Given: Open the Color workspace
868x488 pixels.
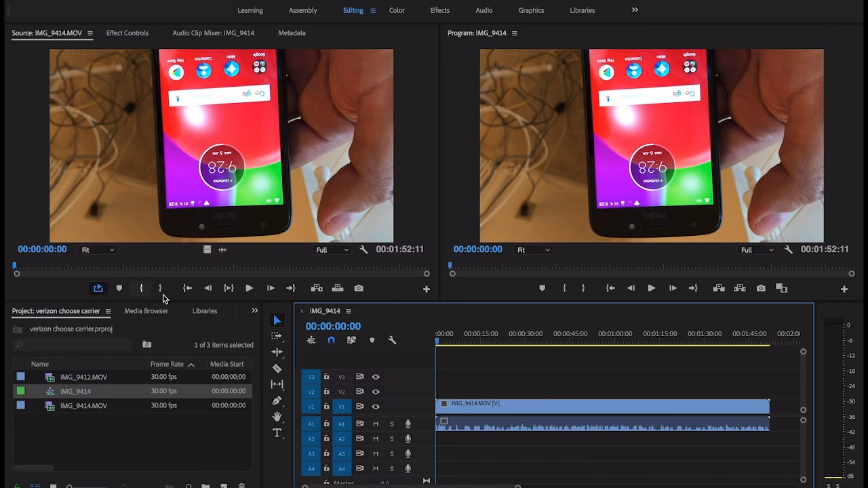Looking at the screenshot, I should 397,10.
